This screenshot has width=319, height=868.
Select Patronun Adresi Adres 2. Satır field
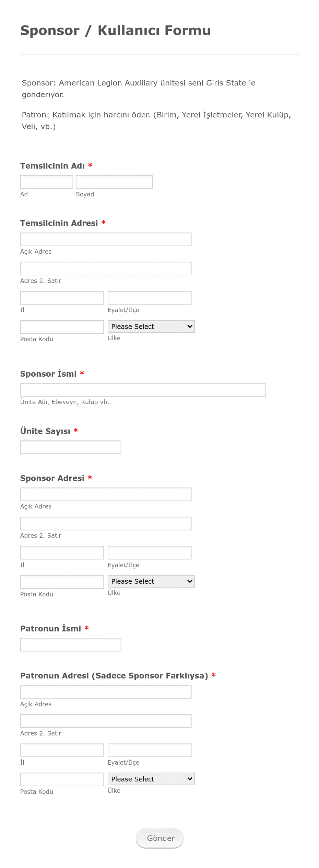click(106, 721)
